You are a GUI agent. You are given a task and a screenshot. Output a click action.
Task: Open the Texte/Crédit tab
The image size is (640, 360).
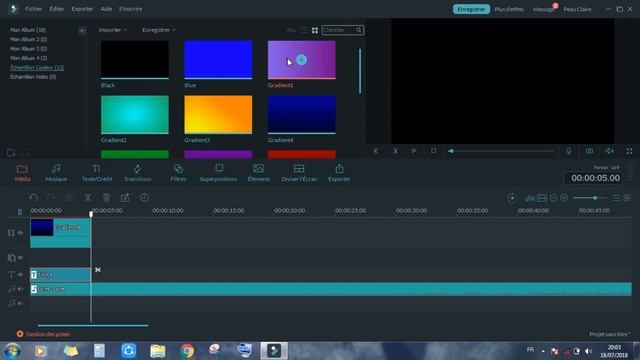point(97,173)
